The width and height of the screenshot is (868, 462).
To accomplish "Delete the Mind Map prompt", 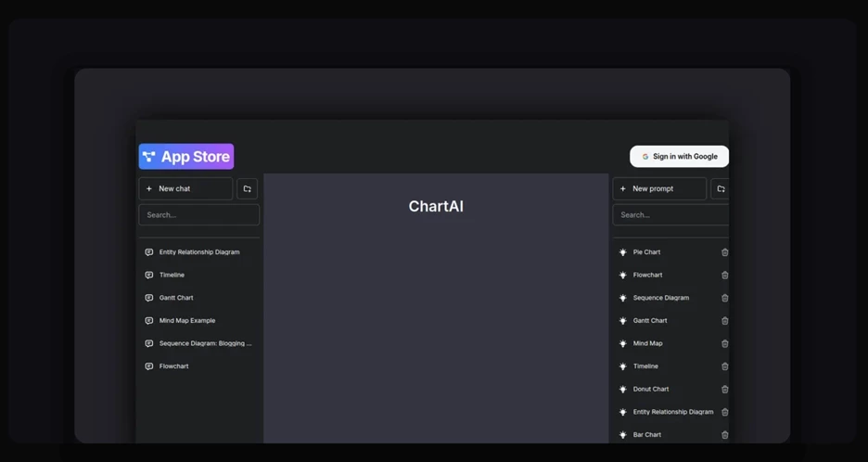I will pos(724,343).
